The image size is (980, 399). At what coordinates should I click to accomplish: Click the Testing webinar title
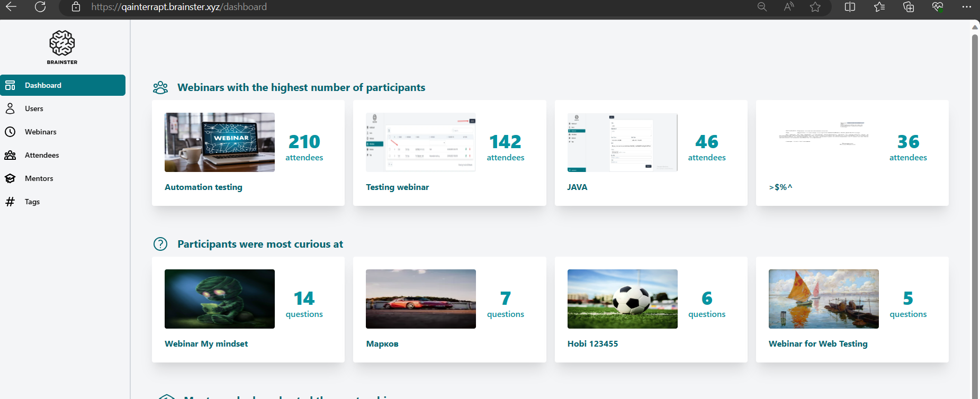coord(397,187)
